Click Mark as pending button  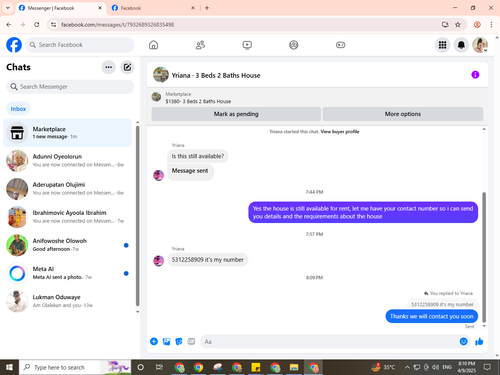pyautogui.click(x=236, y=114)
